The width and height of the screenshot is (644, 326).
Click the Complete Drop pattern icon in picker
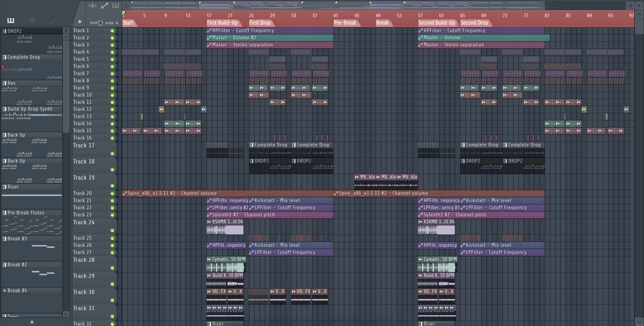(x=4, y=57)
